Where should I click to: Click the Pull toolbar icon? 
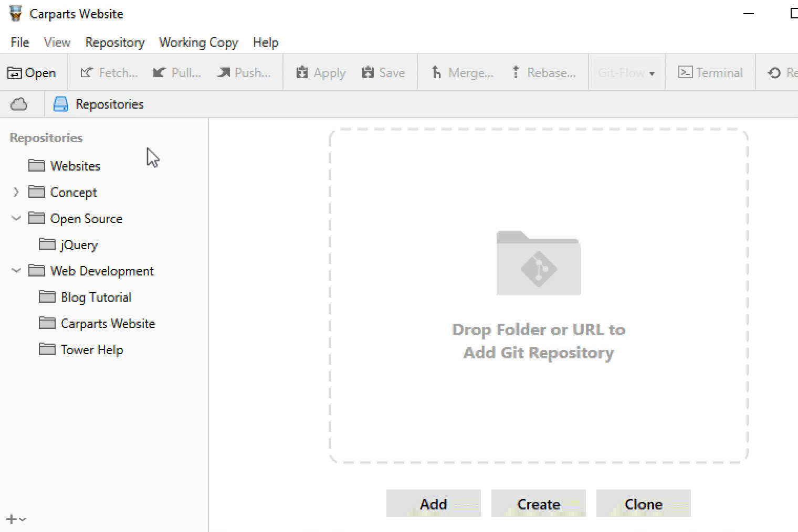(x=160, y=72)
